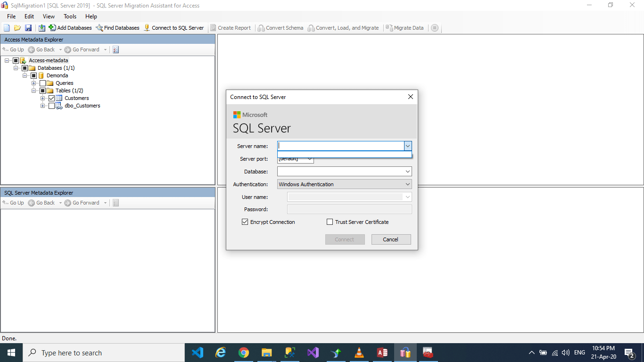Click the Migrate Data toolbar button
This screenshot has width=644, height=362.
tap(405, 28)
